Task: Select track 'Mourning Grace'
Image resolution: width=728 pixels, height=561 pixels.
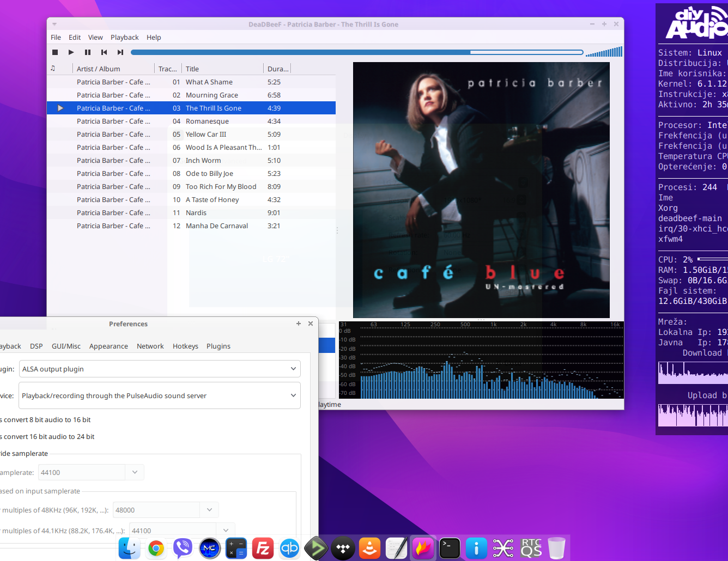Action: click(191, 95)
